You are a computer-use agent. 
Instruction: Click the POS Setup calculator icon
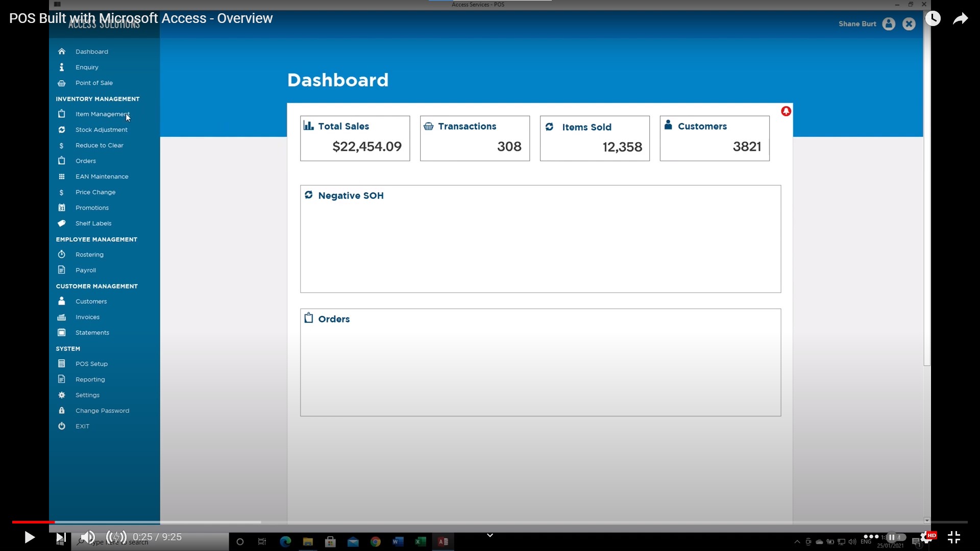62,364
